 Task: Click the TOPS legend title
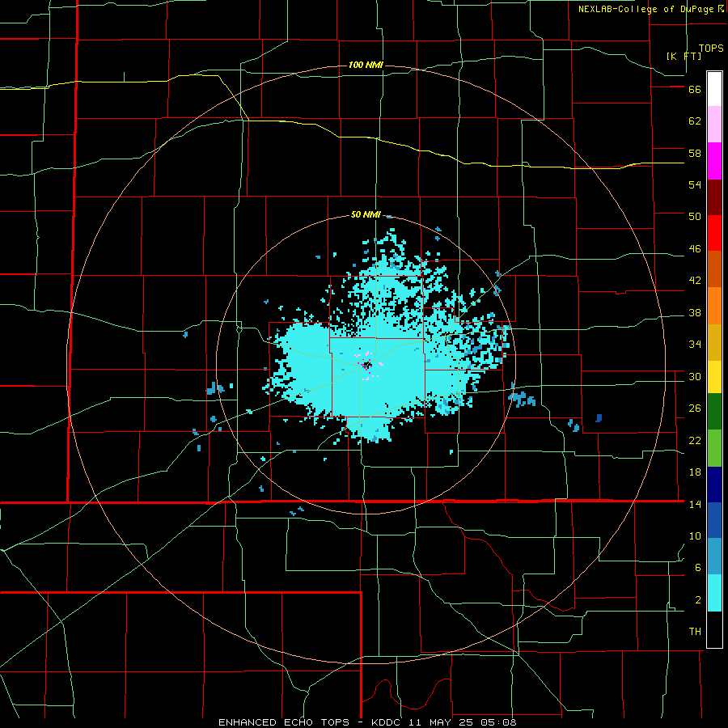pyautogui.click(x=711, y=48)
